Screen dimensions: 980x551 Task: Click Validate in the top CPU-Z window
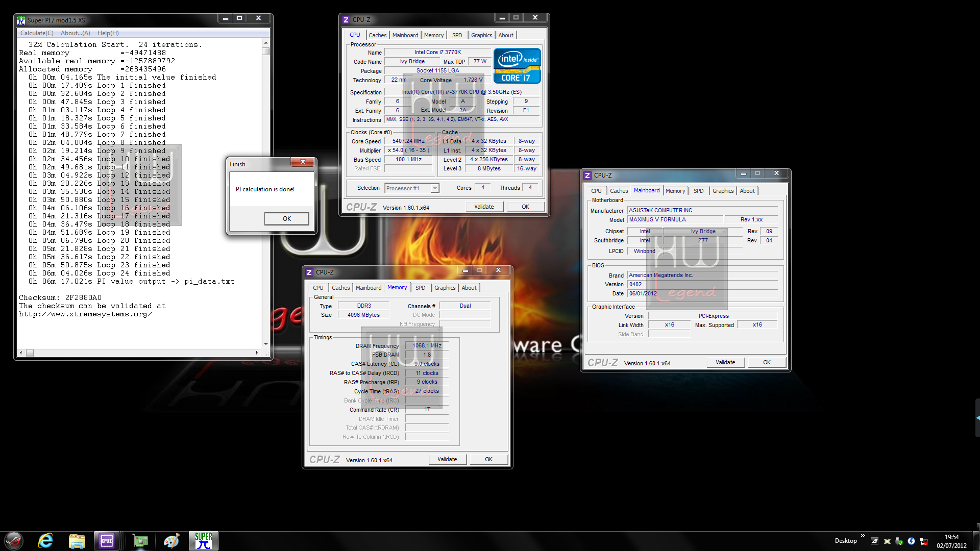click(484, 207)
